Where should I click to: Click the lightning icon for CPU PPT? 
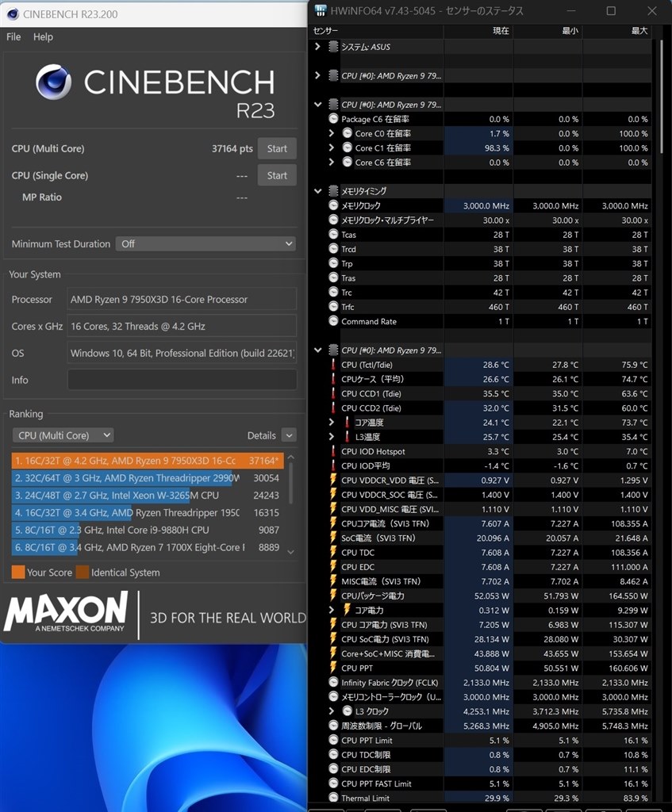coord(333,668)
